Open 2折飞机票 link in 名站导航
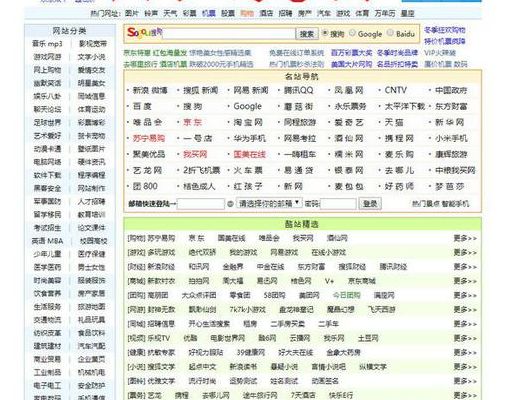This screenshot has width=508, height=400. coord(201,170)
